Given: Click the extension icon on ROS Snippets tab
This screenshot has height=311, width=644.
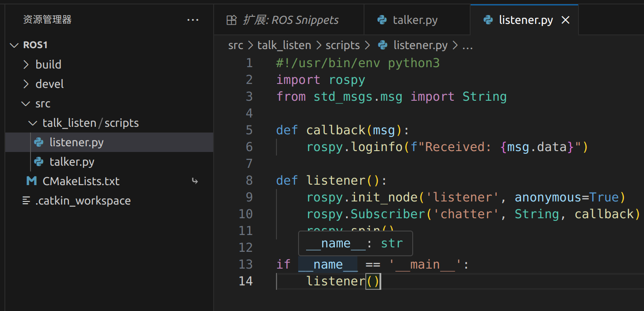Looking at the screenshot, I should pyautogui.click(x=231, y=20).
